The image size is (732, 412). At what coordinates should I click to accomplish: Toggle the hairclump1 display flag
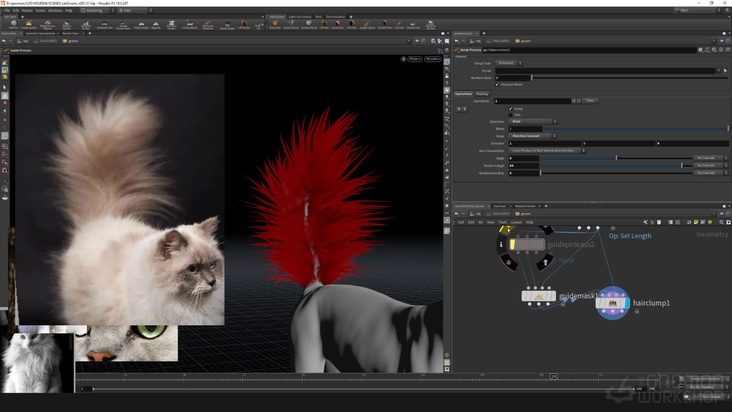(x=627, y=303)
